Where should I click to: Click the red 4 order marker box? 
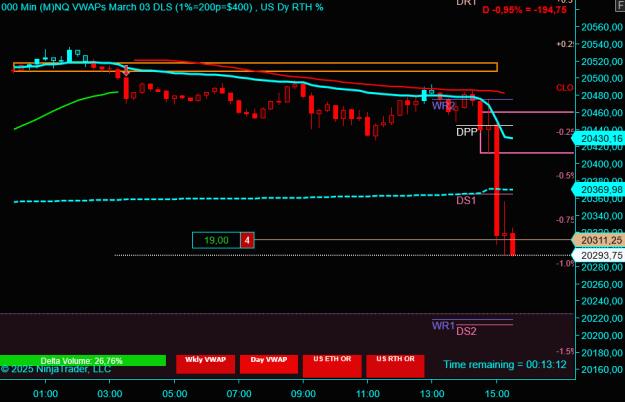[x=247, y=240]
